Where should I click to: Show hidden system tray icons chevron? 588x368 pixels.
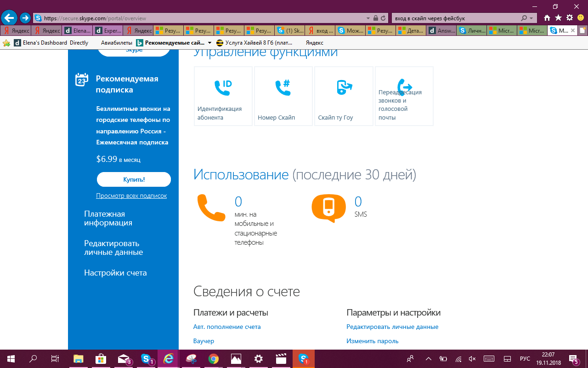click(428, 359)
